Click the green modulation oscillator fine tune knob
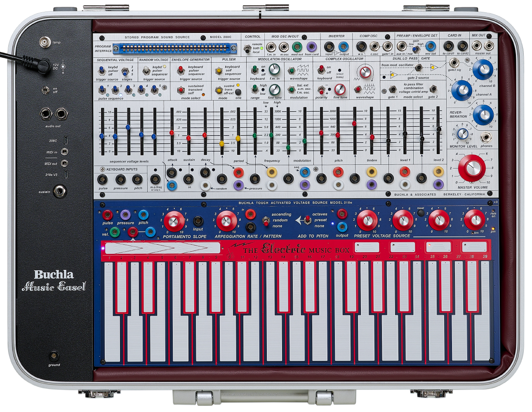This screenshot has width=532, height=412. click(275, 89)
